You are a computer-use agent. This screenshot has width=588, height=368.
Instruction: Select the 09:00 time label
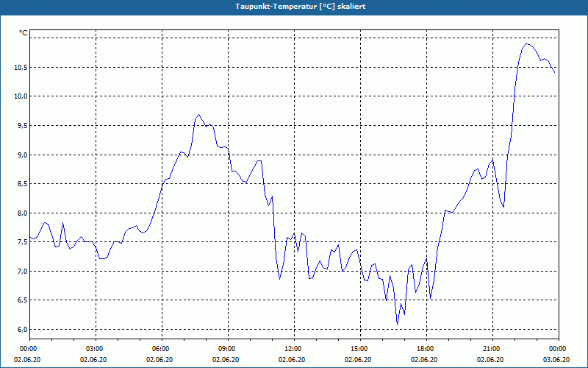coord(228,349)
